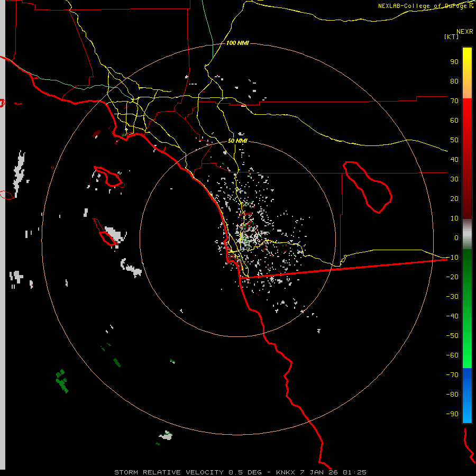Image resolution: width=476 pixels, height=476 pixels.
Task: Click the Santa Catalina Island outline
Action: [x=110, y=178]
